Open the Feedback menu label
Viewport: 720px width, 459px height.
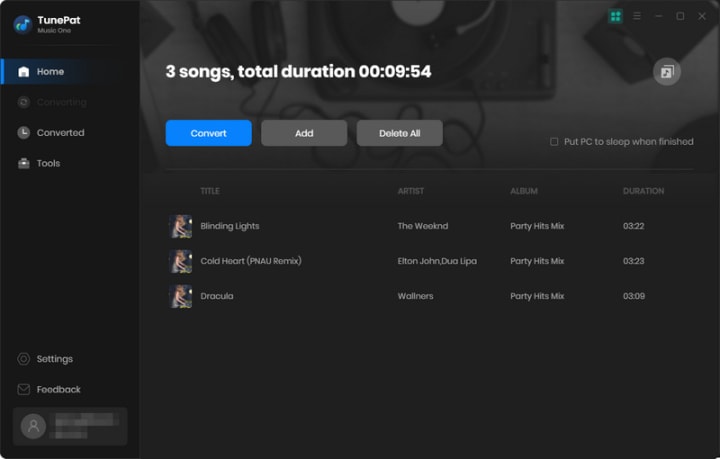click(x=58, y=389)
